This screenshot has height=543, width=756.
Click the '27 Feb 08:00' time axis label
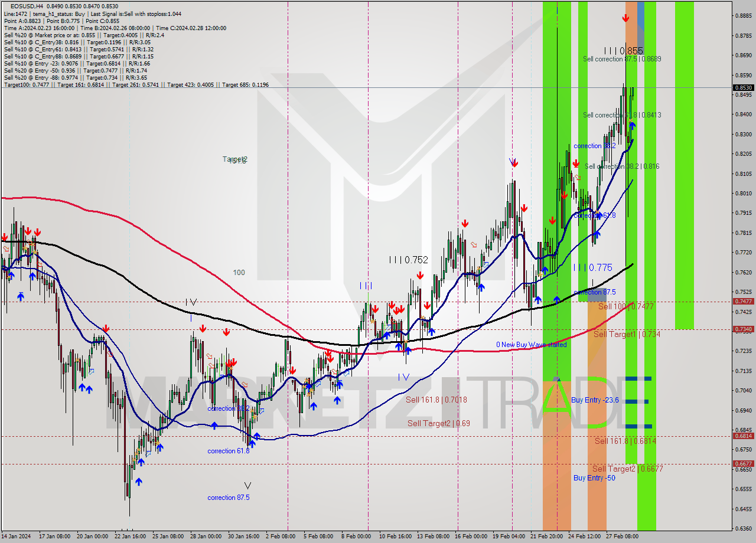pyautogui.click(x=623, y=537)
